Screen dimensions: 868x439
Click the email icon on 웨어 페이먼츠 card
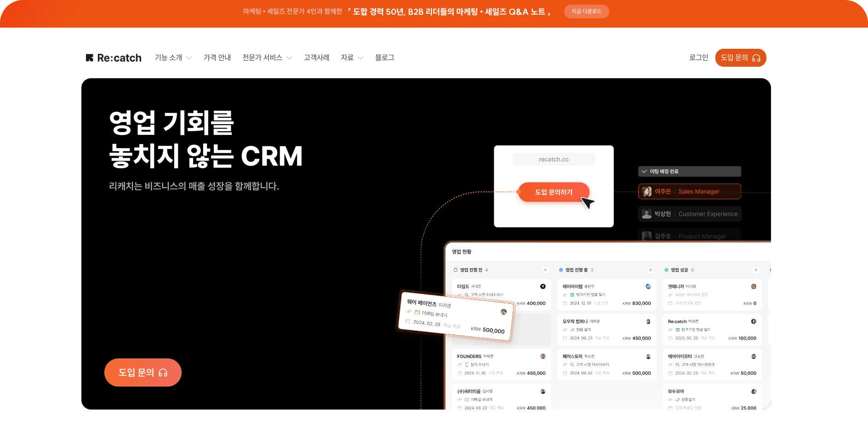(x=417, y=312)
